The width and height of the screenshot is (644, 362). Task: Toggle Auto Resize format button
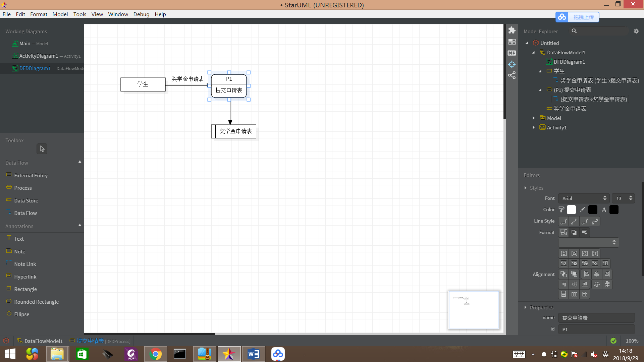(564, 232)
